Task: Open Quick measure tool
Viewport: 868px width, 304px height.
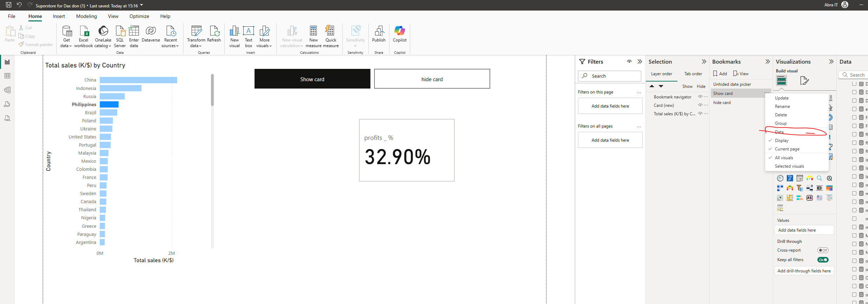Action: (x=331, y=37)
